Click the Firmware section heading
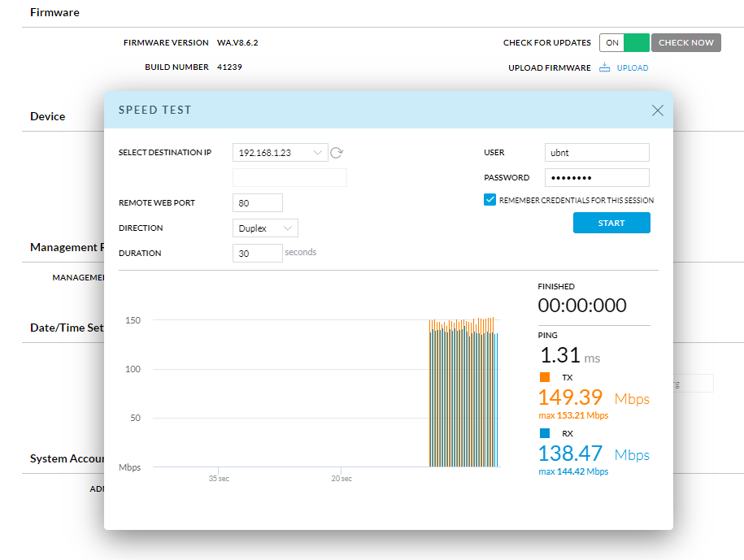744x560 pixels. [x=54, y=12]
